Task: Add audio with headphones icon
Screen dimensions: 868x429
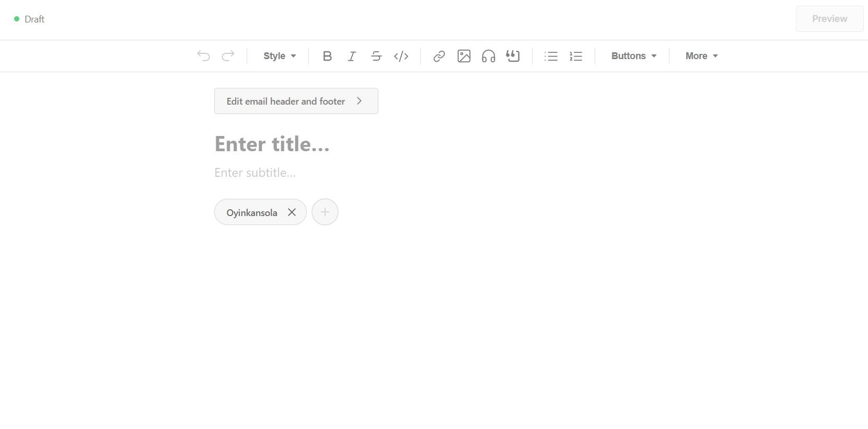Action: coord(489,56)
